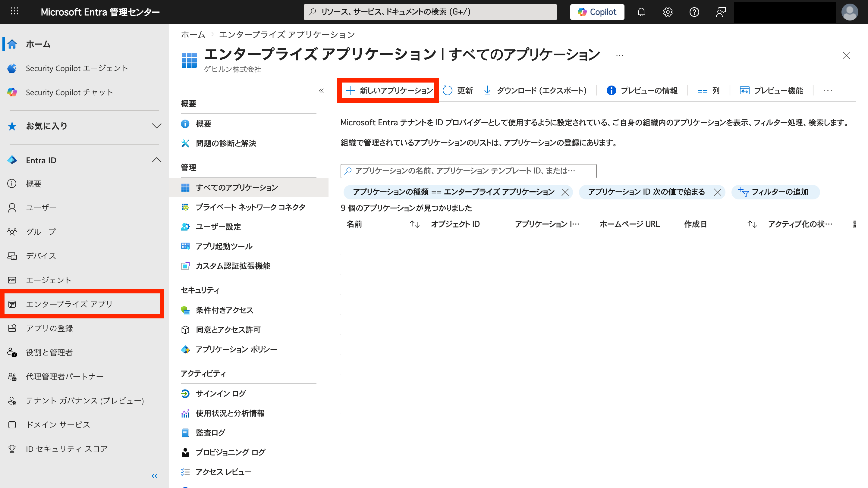Viewport: 868px width, 488px height.
Task: Remove アプリケーションの種類 filter chip
Action: [565, 192]
